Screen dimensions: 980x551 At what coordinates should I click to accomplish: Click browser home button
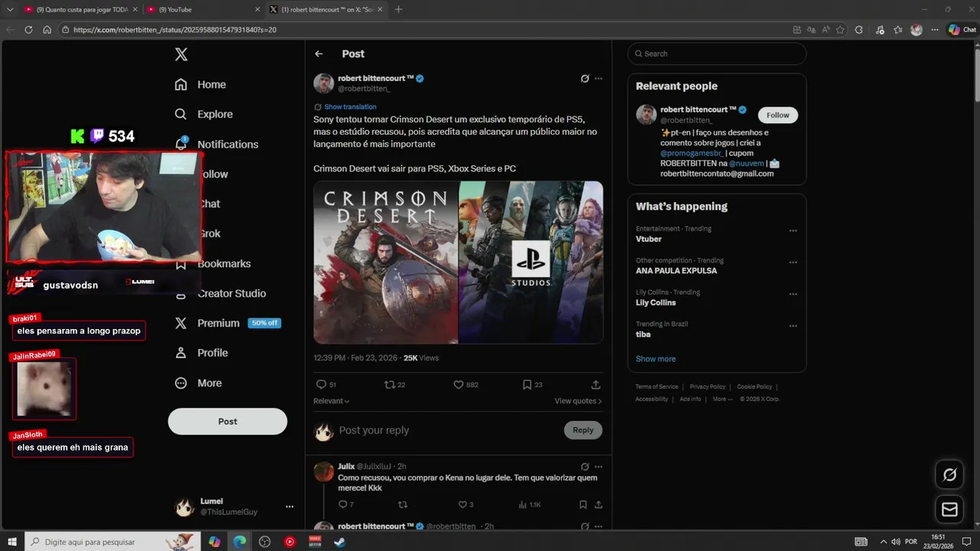point(47,30)
